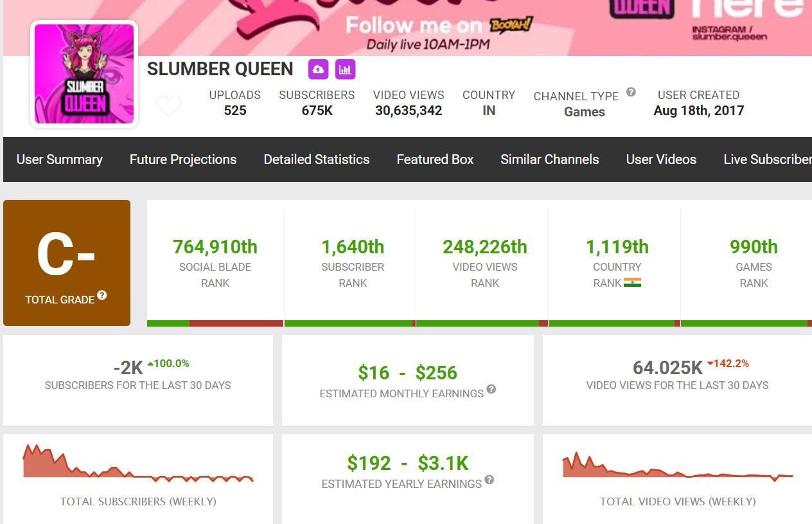Image resolution: width=812 pixels, height=524 pixels.
Task: Click the Total Subscribers weekly chart
Action: [x=138, y=463]
